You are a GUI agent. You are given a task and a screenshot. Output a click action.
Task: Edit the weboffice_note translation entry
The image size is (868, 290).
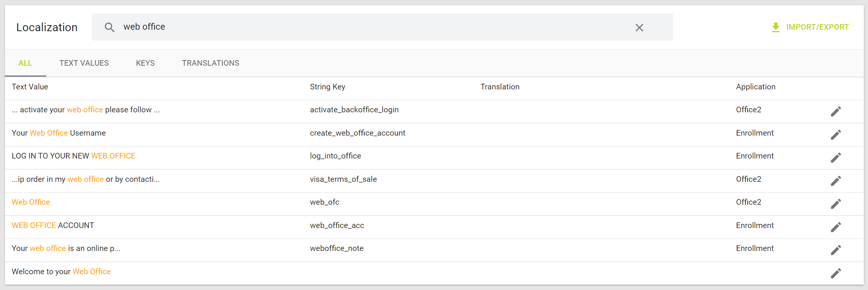[x=836, y=250]
